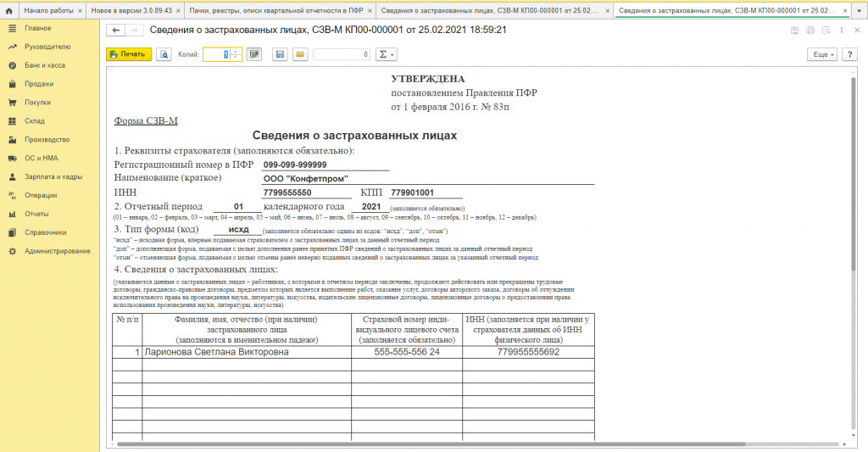The width and height of the screenshot is (868, 452).
Task: Toggle edit mode for the printed form
Action: pos(253,54)
